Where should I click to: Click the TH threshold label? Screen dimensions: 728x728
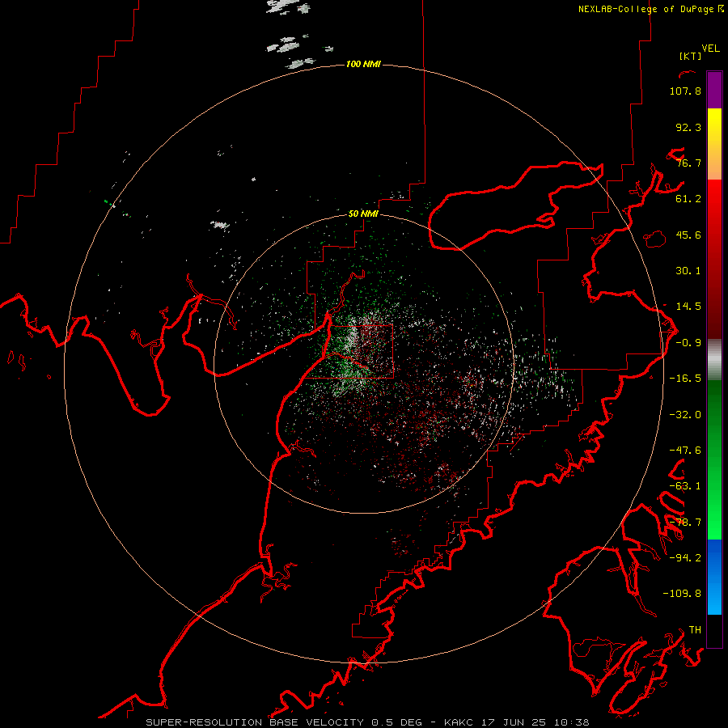(695, 630)
